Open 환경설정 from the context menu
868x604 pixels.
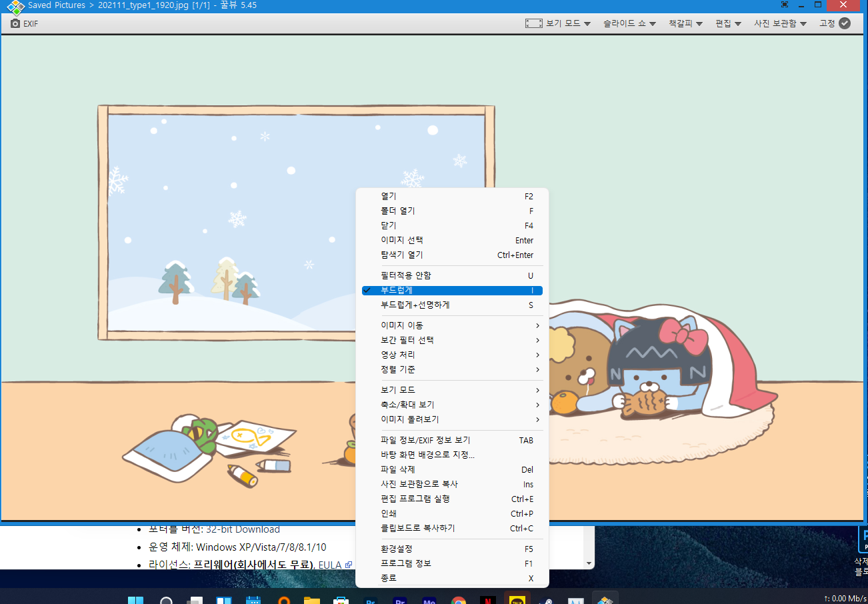click(453, 549)
